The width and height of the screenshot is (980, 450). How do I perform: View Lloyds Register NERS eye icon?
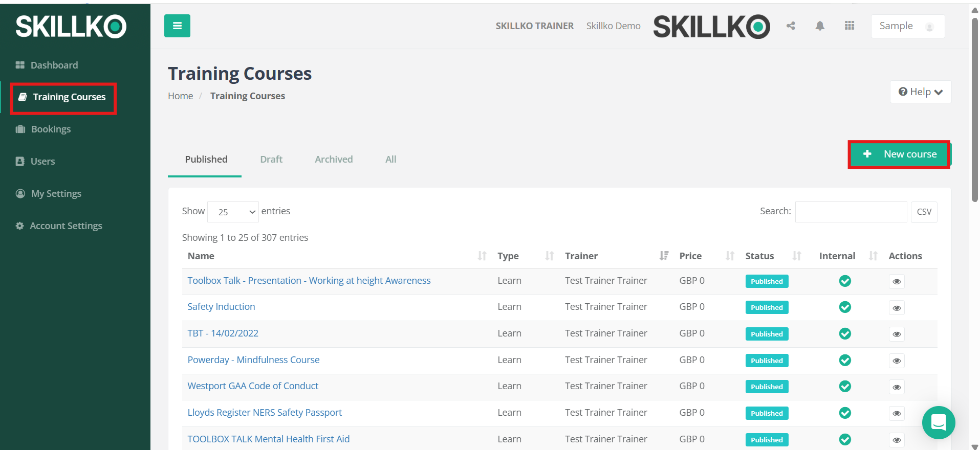897,414
